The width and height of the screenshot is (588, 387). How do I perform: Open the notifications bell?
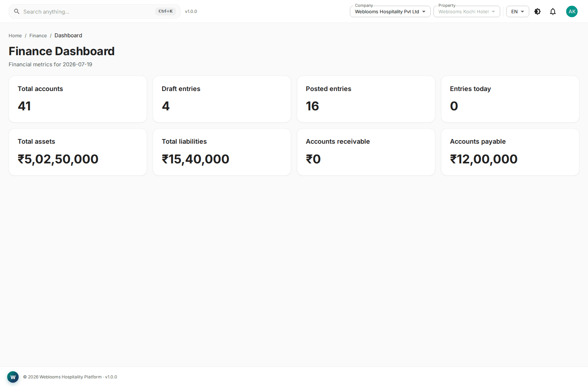pyautogui.click(x=553, y=11)
